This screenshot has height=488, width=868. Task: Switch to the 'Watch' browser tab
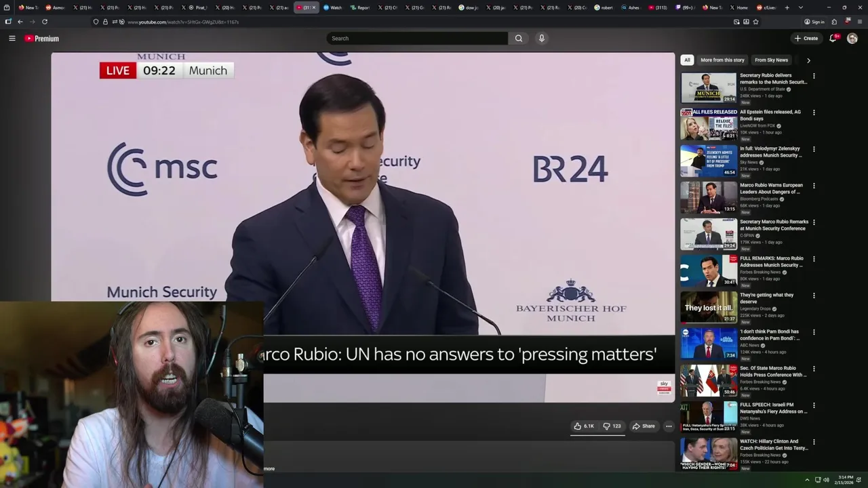(332, 7)
